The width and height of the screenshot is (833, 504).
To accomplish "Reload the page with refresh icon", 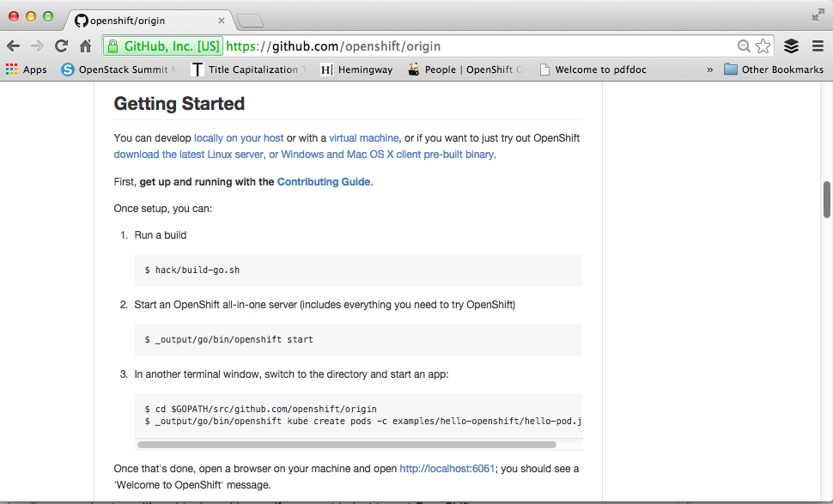I will click(62, 46).
